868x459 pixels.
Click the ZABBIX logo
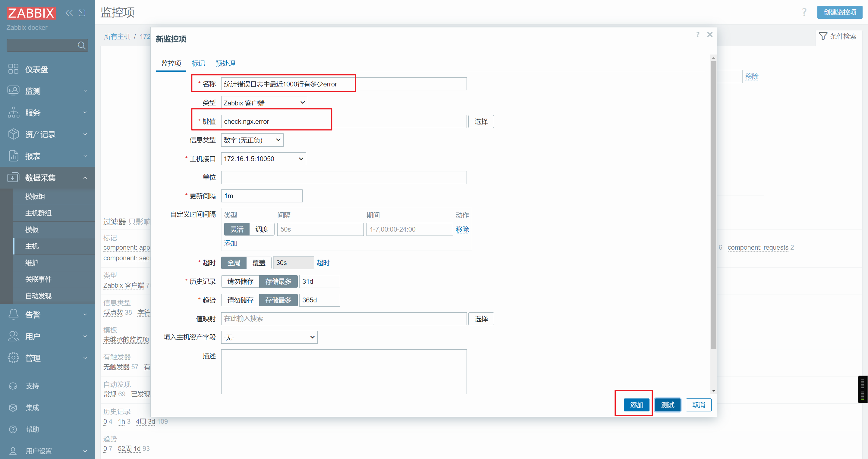point(31,13)
